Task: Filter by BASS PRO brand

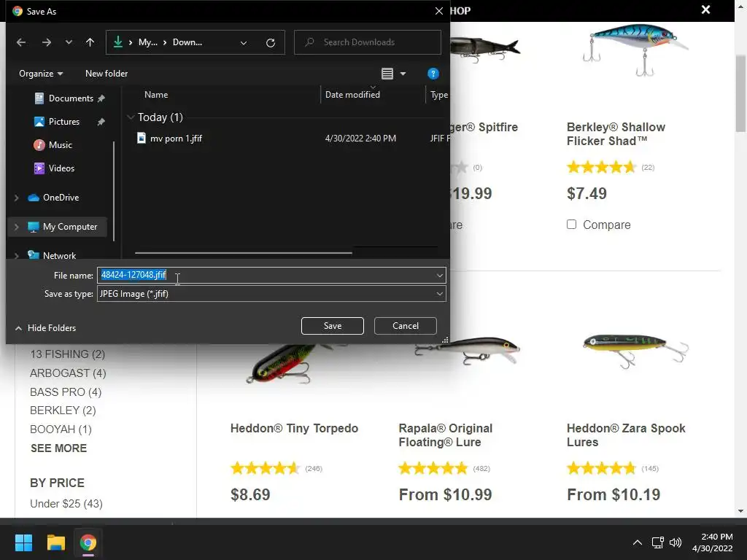Action: (x=65, y=392)
